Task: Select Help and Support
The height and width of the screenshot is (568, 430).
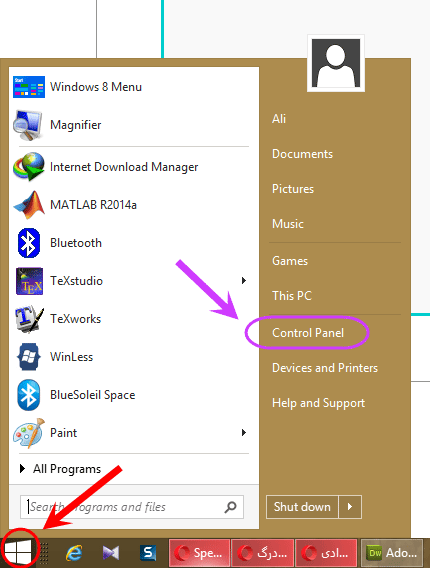Action: [318, 403]
